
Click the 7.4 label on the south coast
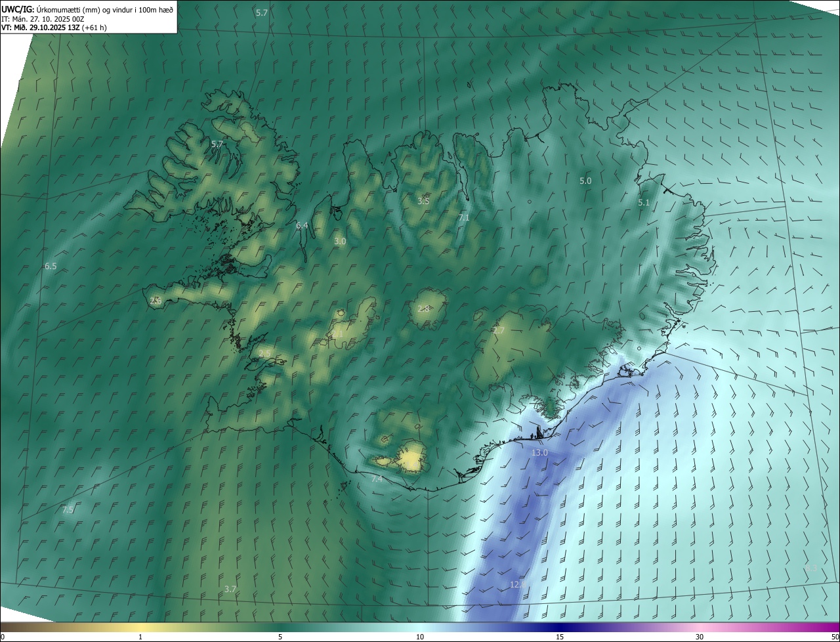tap(377, 479)
